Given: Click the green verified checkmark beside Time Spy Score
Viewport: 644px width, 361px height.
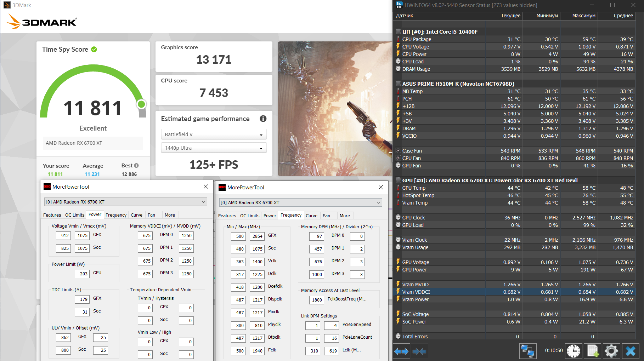Looking at the screenshot, I should (x=94, y=49).
